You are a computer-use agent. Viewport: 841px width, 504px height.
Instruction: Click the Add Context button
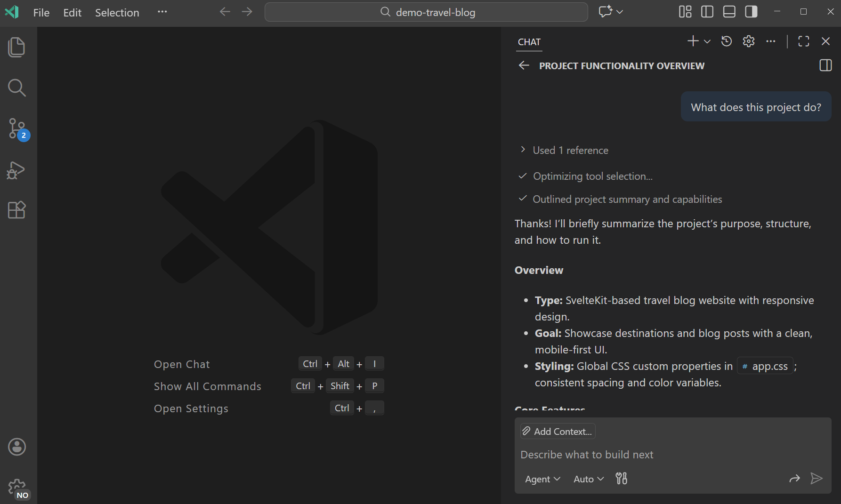(558, 431)
